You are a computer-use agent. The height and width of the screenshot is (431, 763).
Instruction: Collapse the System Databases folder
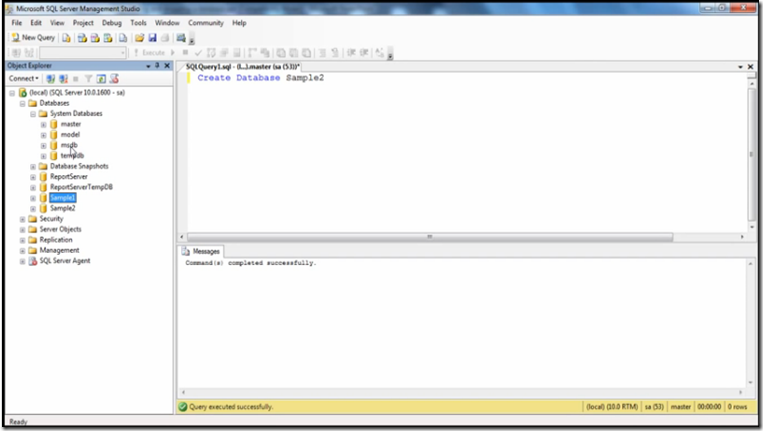click(x=33, y=114)
